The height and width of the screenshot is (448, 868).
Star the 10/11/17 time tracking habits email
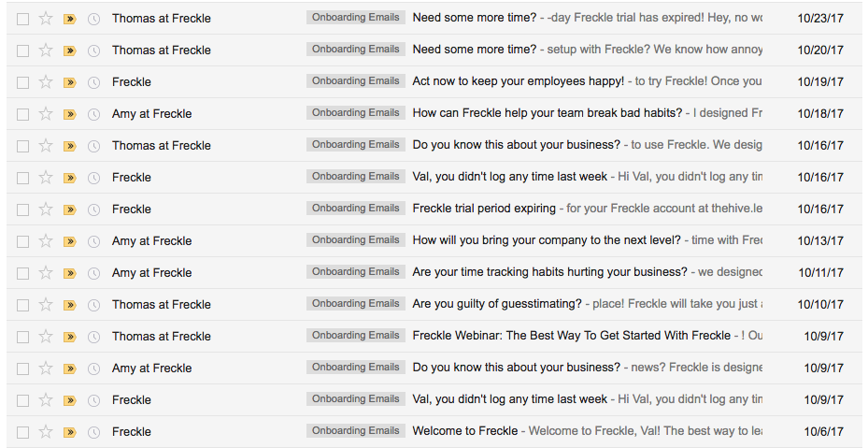pyautogui.click(x=46, y=273)
